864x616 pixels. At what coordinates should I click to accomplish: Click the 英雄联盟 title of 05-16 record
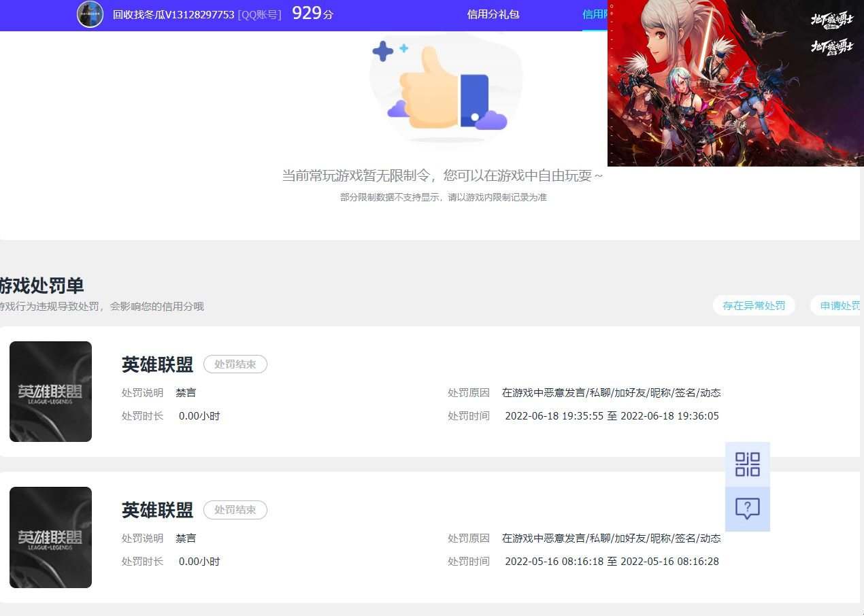(x=157, y=510)
